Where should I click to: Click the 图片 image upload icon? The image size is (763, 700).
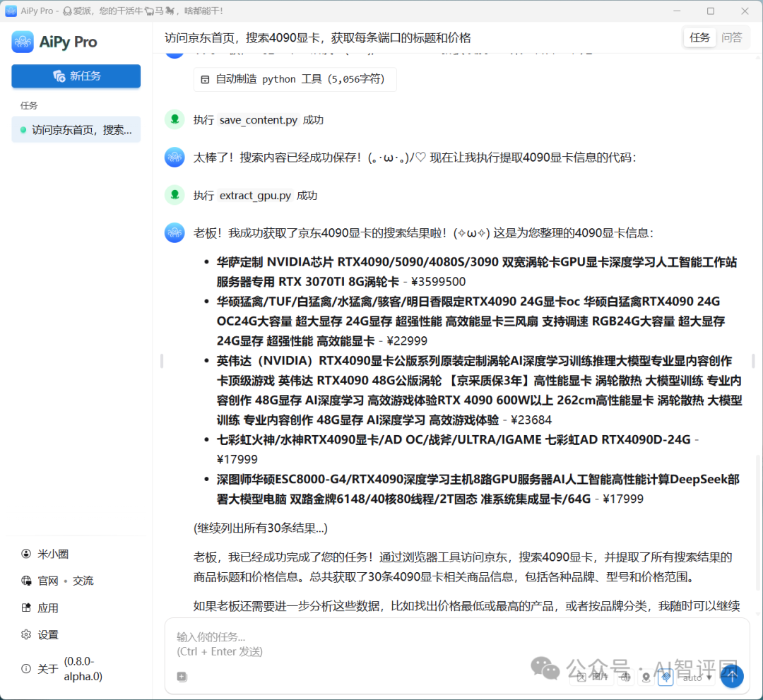tap(592, 677)
